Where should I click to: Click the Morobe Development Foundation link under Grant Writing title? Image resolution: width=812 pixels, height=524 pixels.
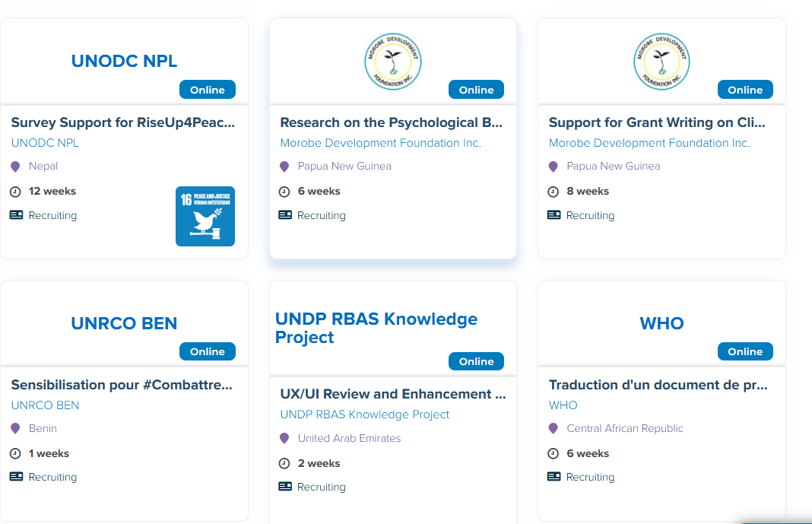[649, 143]
